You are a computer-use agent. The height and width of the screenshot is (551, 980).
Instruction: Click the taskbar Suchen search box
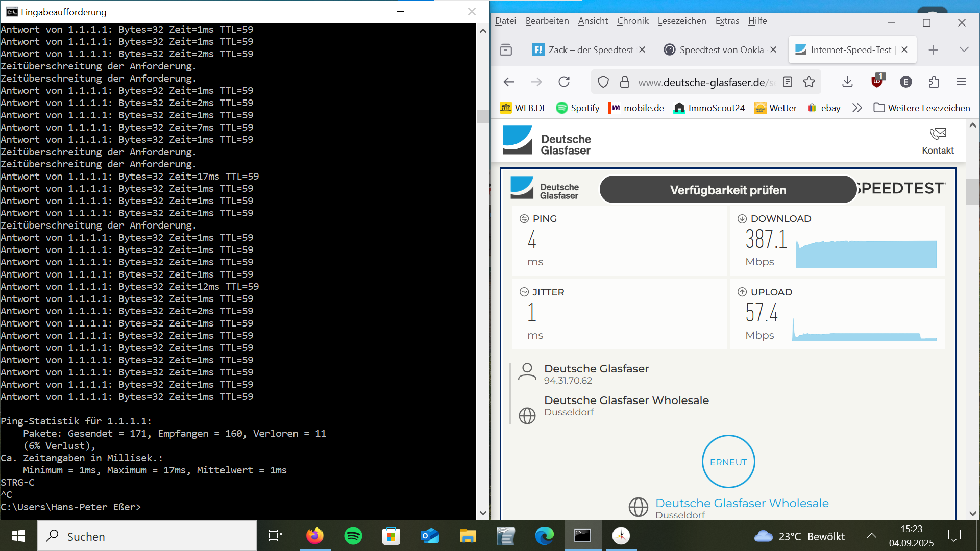147,536
